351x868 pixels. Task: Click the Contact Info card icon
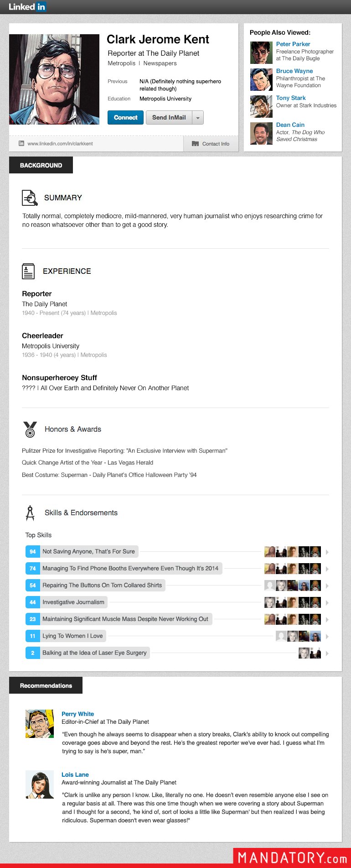196,144
